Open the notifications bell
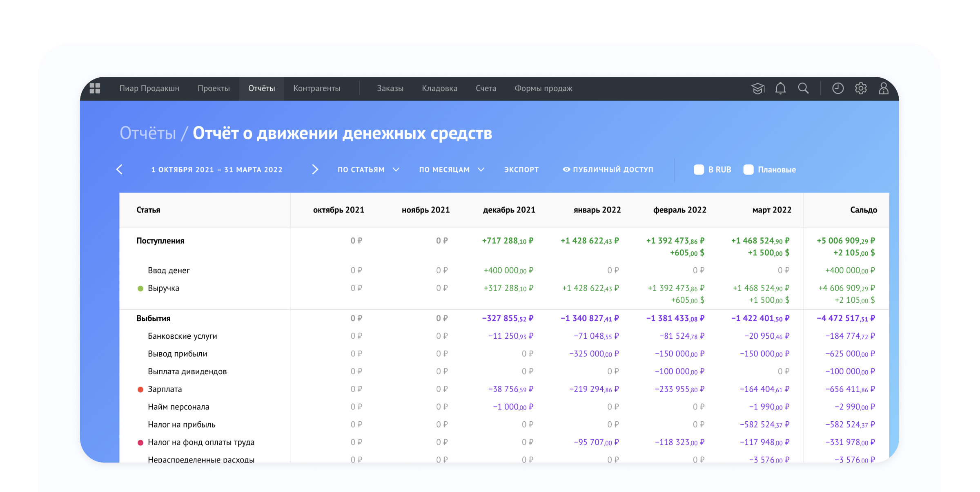 (x=780, y=88)
